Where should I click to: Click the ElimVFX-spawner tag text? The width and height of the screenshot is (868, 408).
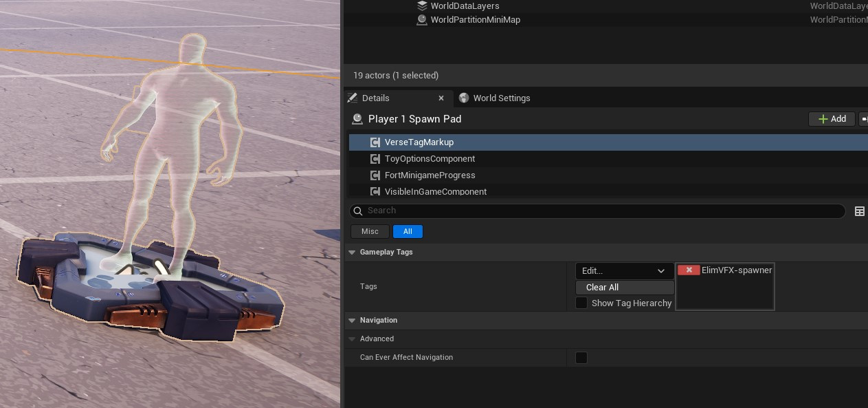coord(737,270)
